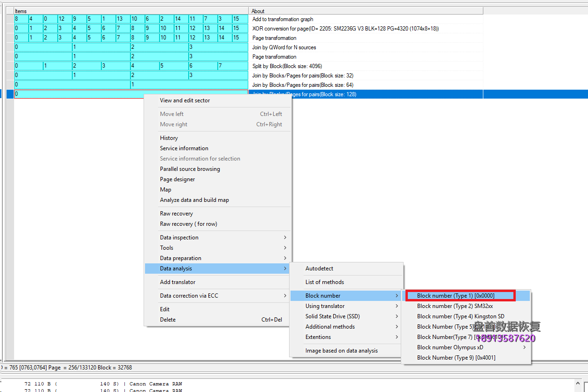The height and width of the screenshot is (392, 588).
Task: Click the Map menu entry
Action: [217, 190]
